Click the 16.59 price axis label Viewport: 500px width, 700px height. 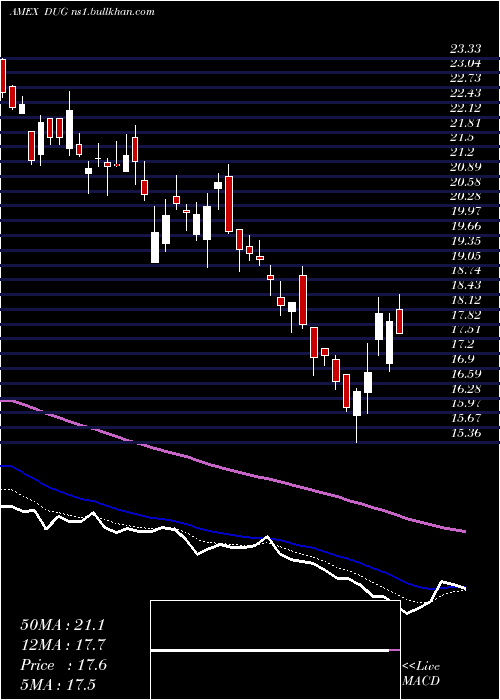click(x=466, y=374)
